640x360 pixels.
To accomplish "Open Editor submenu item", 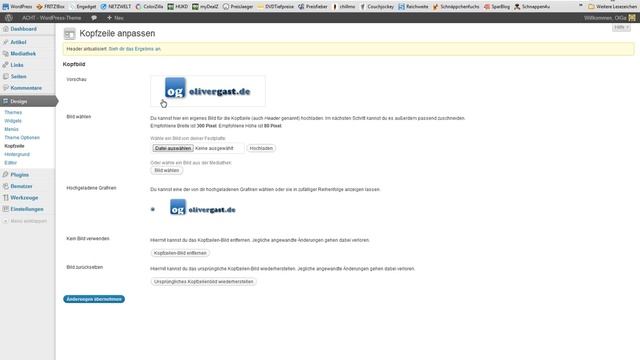I will [x=11, y=162].
